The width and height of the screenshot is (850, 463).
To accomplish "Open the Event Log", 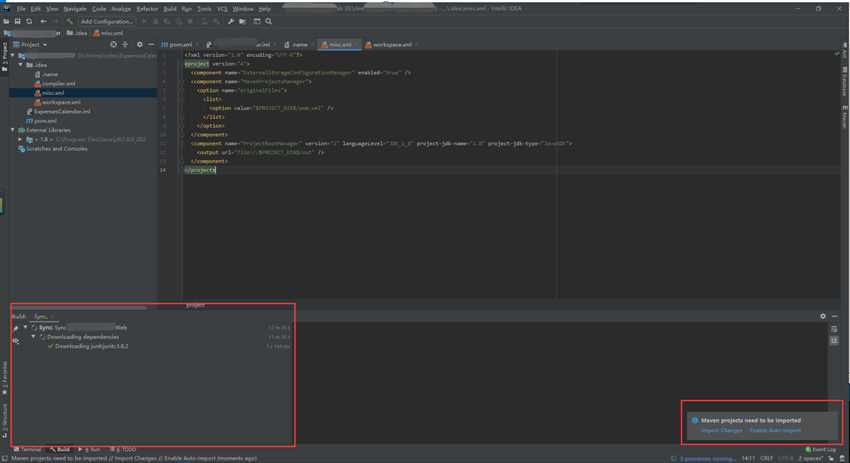I will (x=821, y=449).
